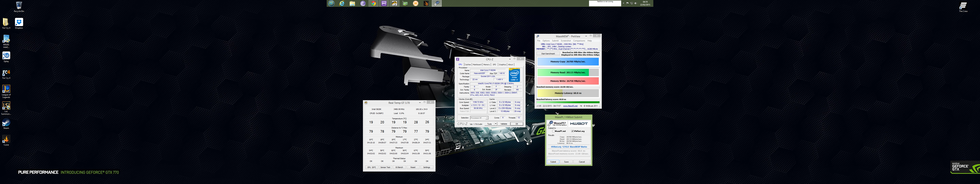Open Settings in Real Temp
980x184 pixels.
[x=427, y=167]
